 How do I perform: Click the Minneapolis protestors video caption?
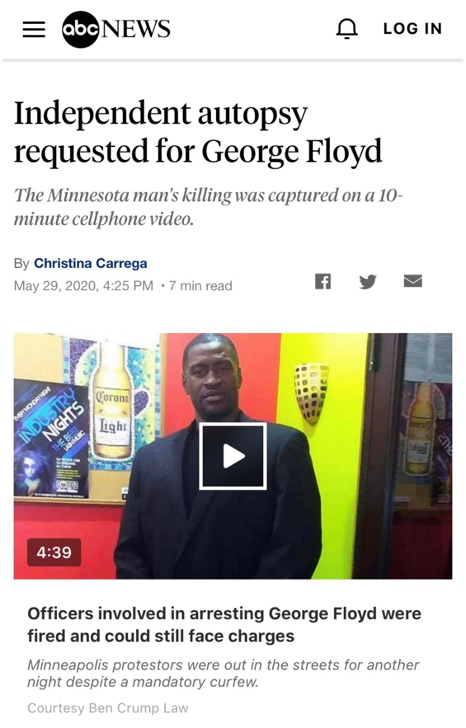click(223, 673)
